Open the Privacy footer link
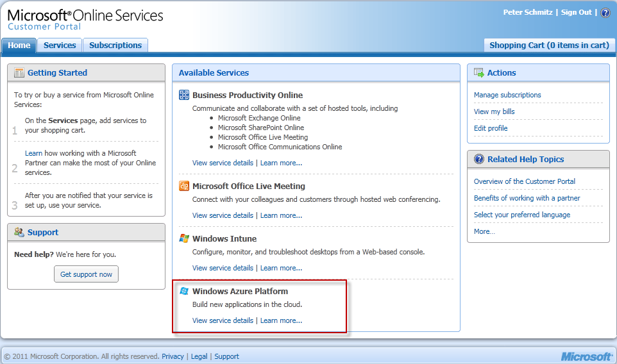Image resolution: width=617 pixels, height=364 pixels. tap(173, 356)
